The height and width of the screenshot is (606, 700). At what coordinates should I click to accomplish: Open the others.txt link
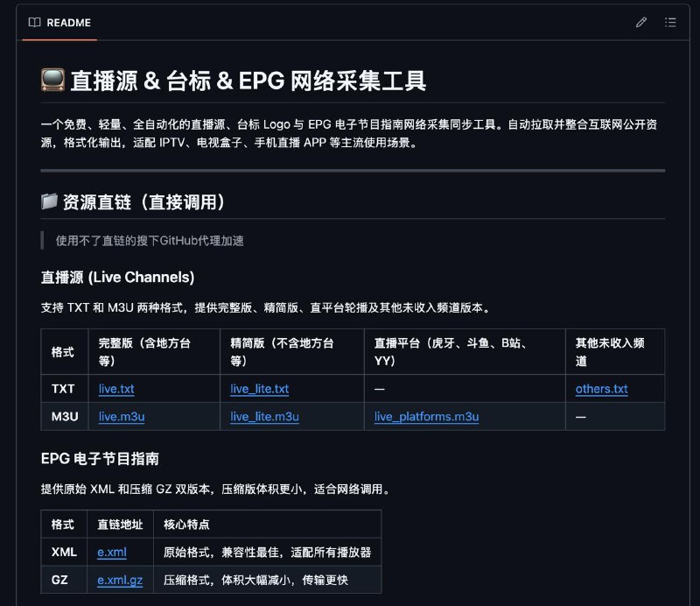601,389
